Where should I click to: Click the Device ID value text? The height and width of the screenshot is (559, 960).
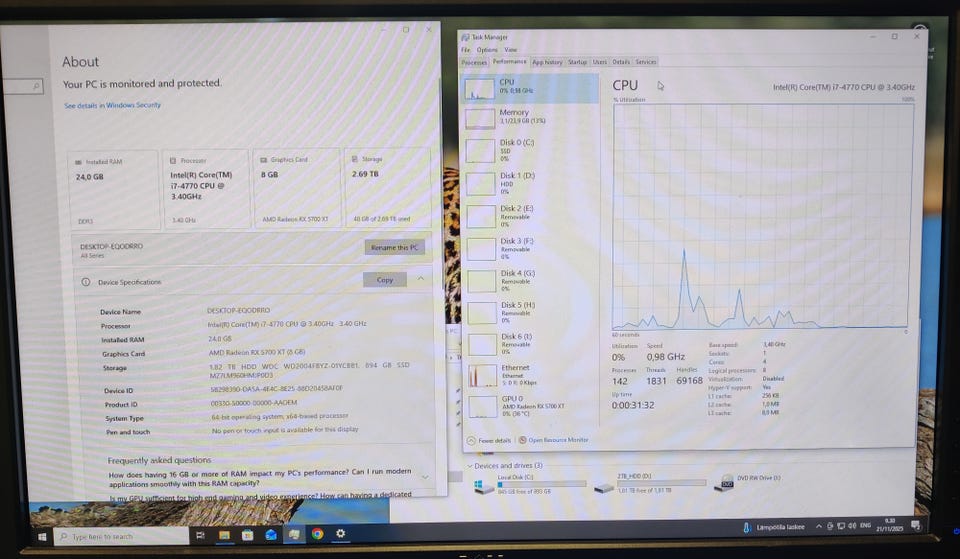coord(277,389)
